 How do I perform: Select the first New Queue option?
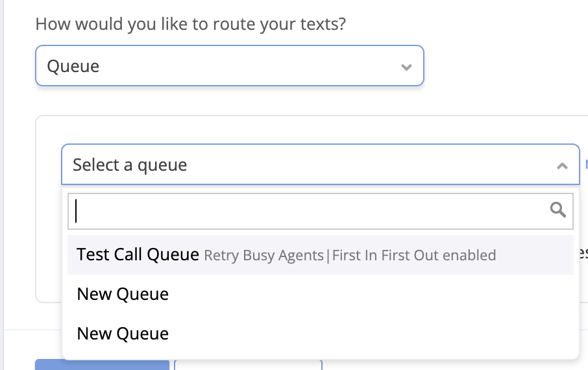[123, 294]
